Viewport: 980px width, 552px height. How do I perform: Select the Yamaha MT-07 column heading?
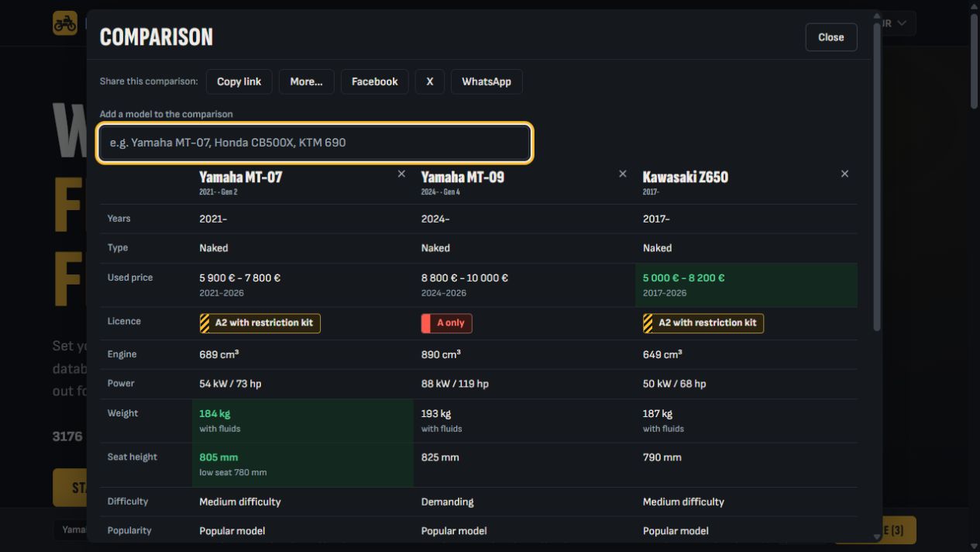pyautogui.click(x=241, y=177)
